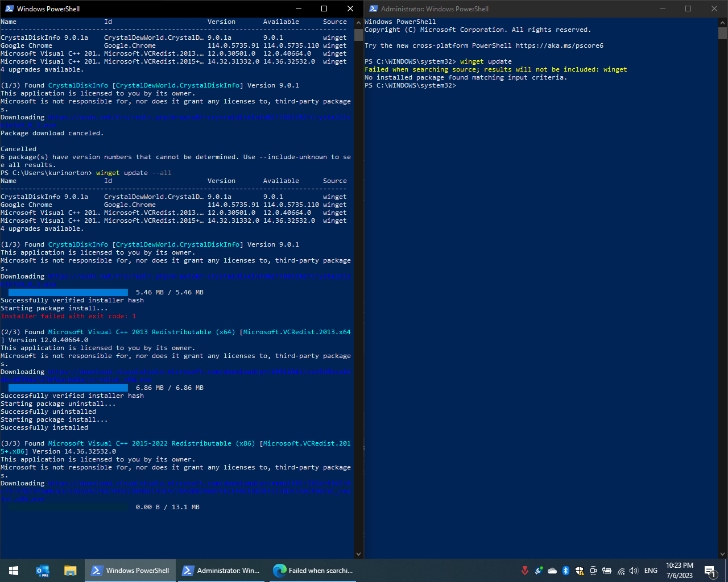Click the completed 5.46 MB download progress bar

68,292
